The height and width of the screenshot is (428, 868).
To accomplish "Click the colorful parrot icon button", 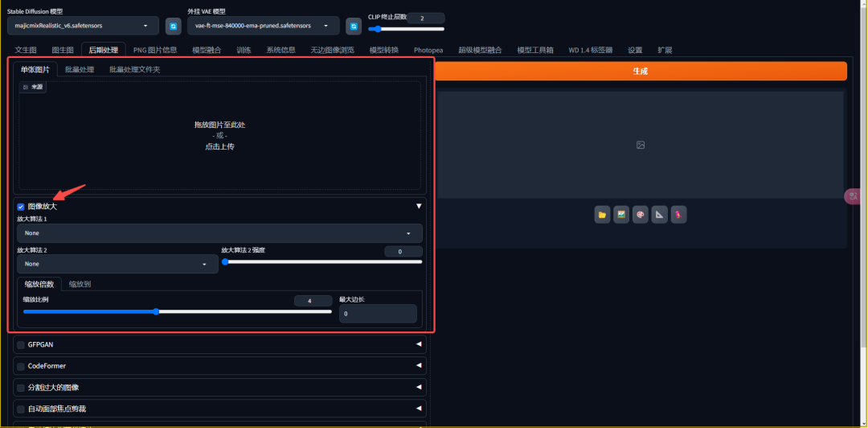I will [678, 215].
